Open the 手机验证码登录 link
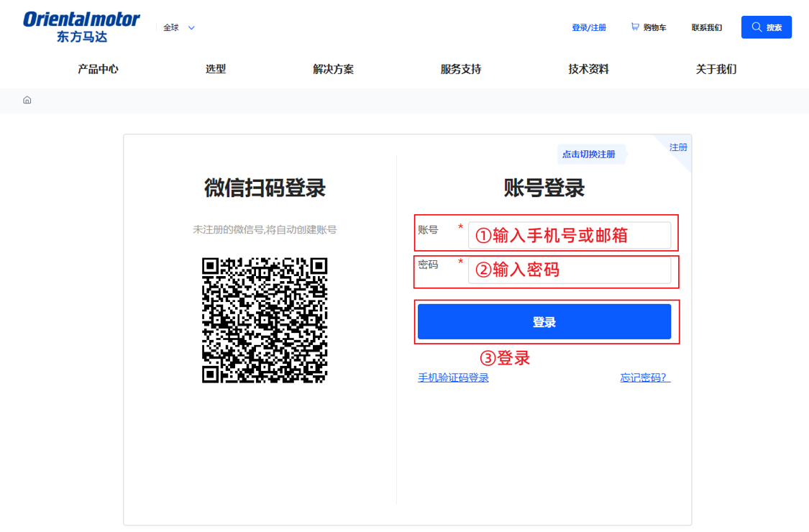The width and height of the screenshot is (809, 532). coord(453,377)
